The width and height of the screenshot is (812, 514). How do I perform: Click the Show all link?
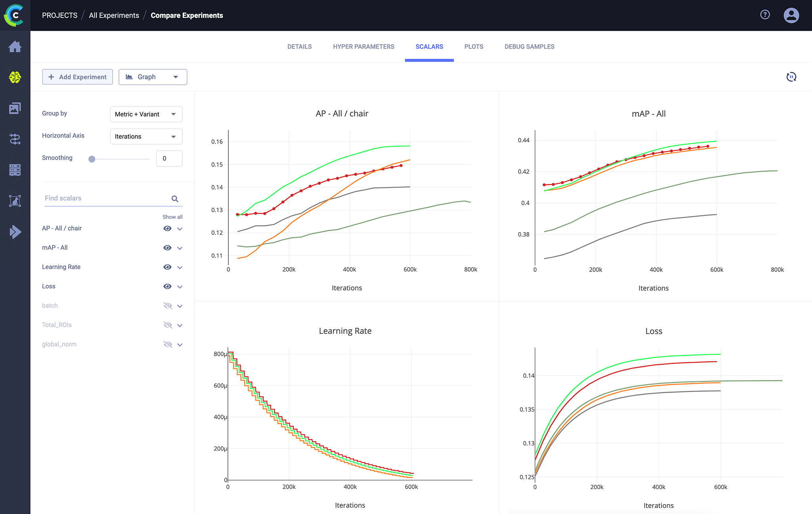coord(172,217)
